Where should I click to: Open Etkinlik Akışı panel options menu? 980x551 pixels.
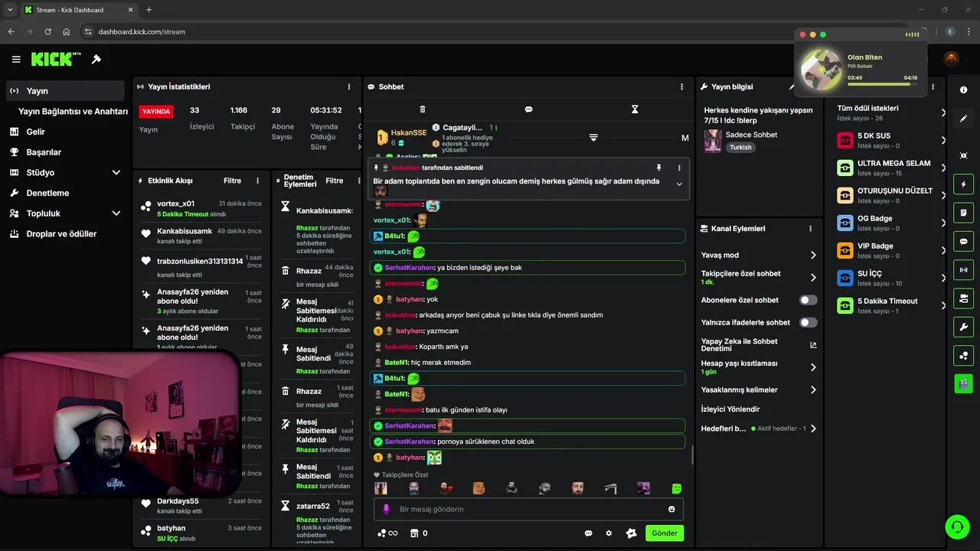[x=257, y=181]
